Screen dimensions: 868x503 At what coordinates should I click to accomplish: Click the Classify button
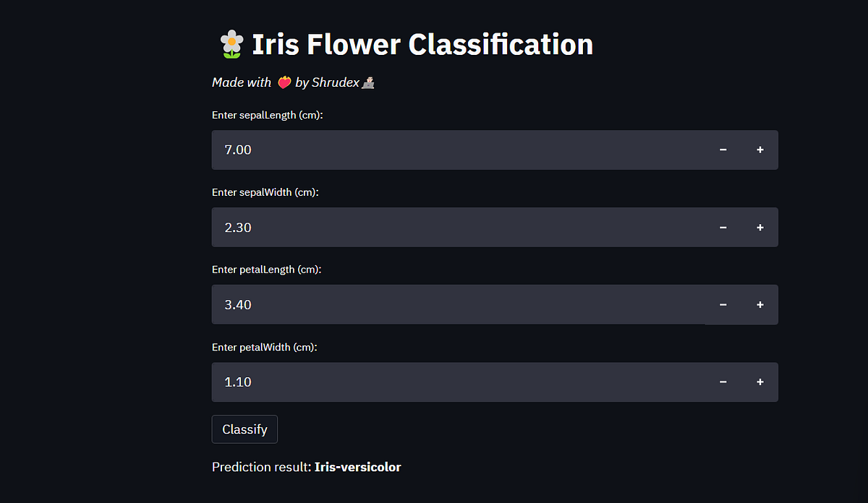244,429
